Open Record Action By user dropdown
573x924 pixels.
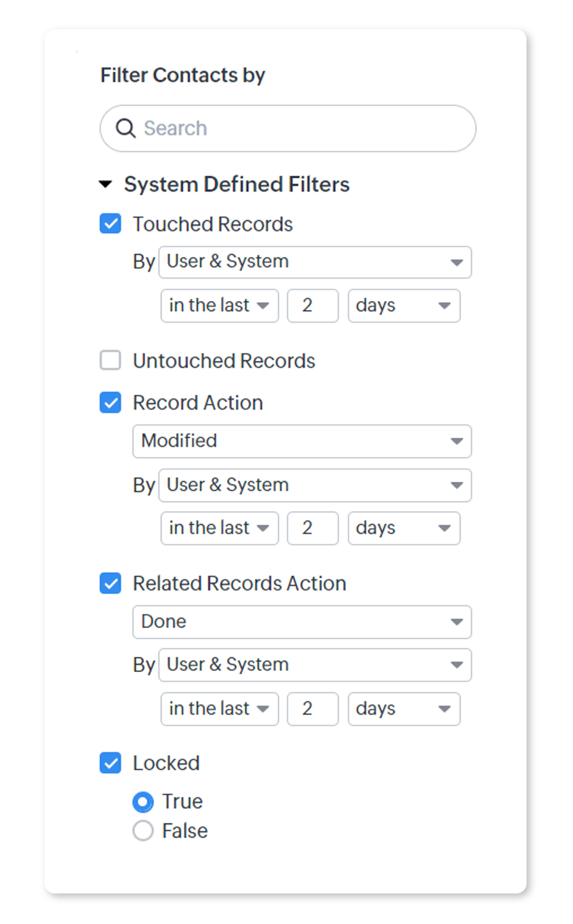click(315, 486)
